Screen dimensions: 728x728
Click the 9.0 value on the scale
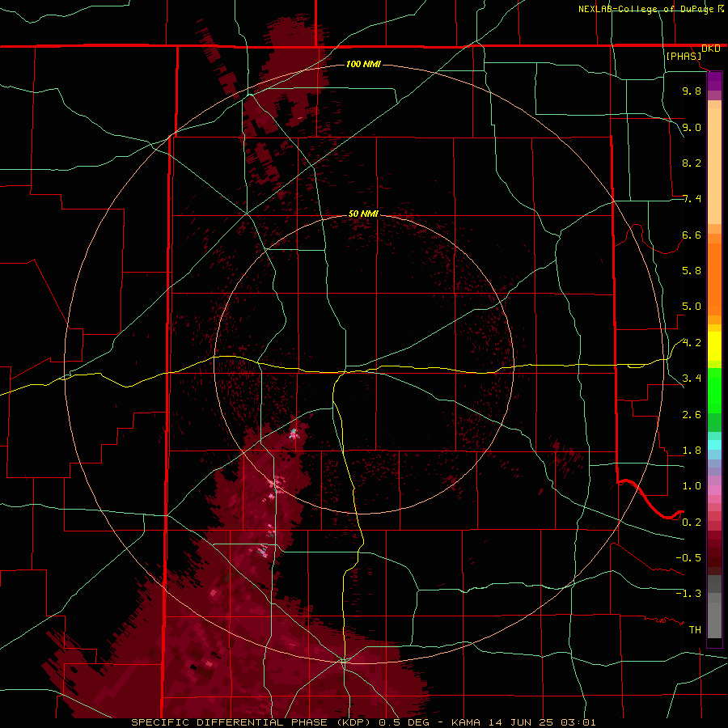[692, 127]
